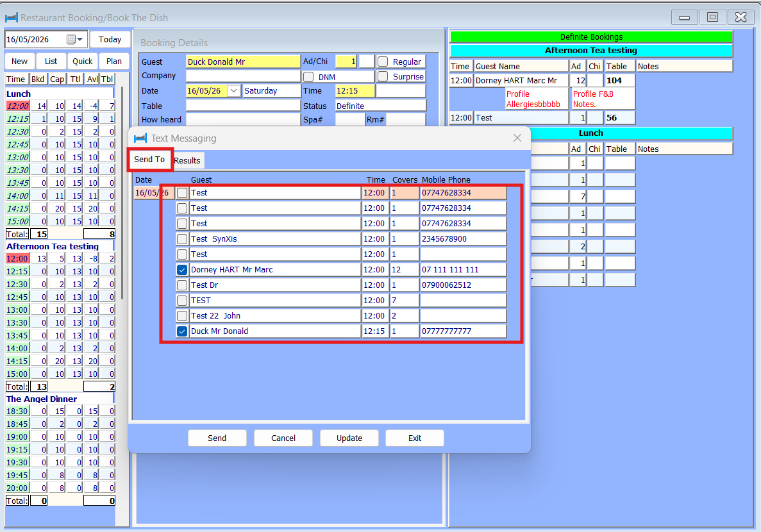This screenshot has height=532, width=761.
Task: Click The Angel Dinner section heading
Action: (42, 399)
